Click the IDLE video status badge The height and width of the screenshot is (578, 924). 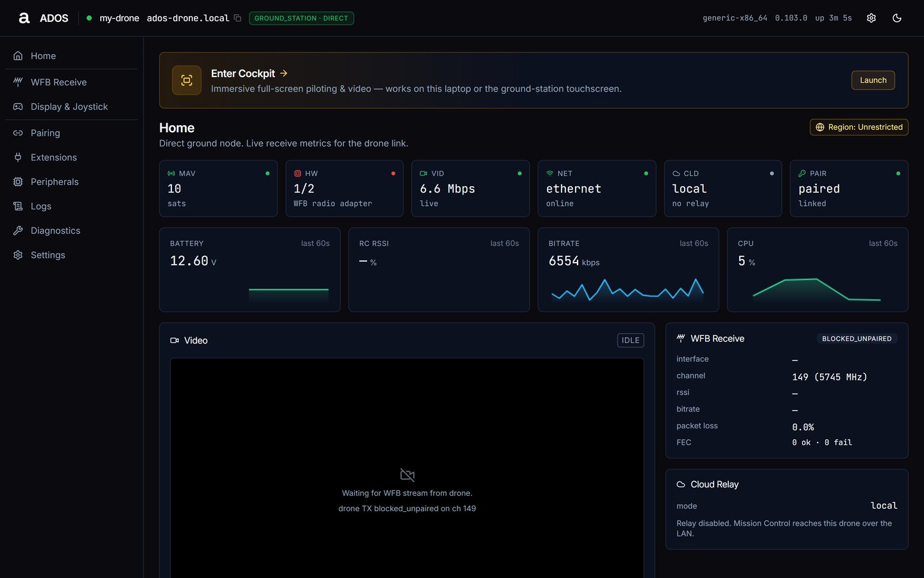coord(630,340)
